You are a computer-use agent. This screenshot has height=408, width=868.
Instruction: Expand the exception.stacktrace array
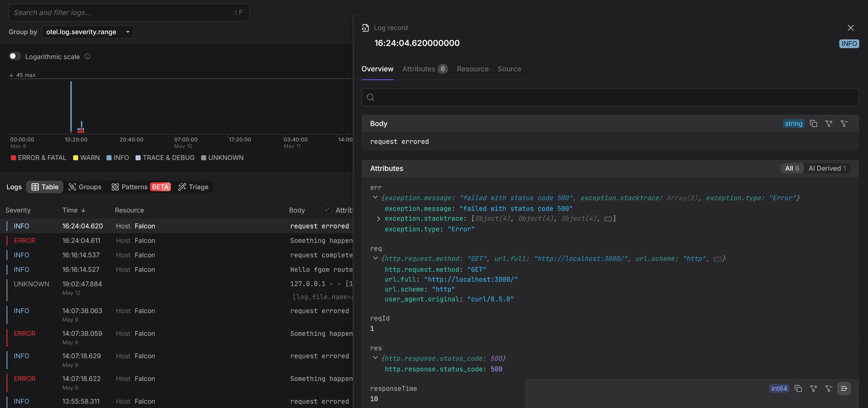(379, 219)
